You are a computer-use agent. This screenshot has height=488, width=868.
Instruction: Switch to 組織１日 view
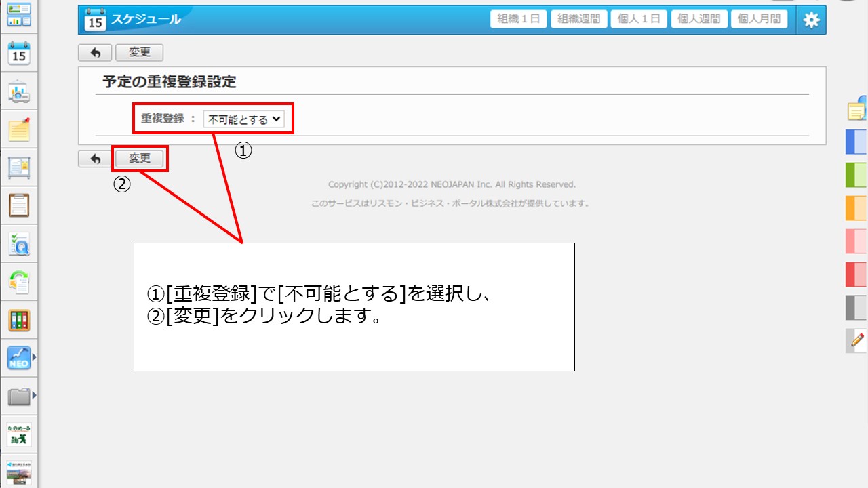[x=519, y=19]
